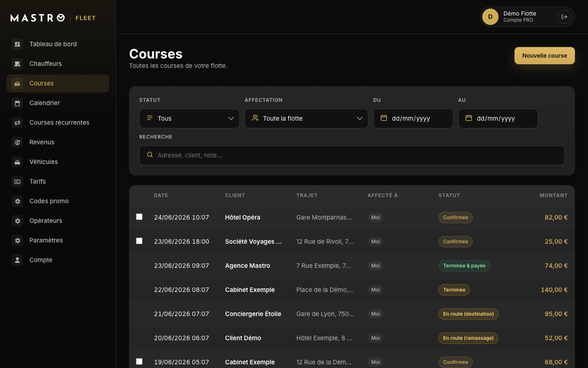
Task: Click the filter lines icon in Statut
Action: (x=150, y=118)
